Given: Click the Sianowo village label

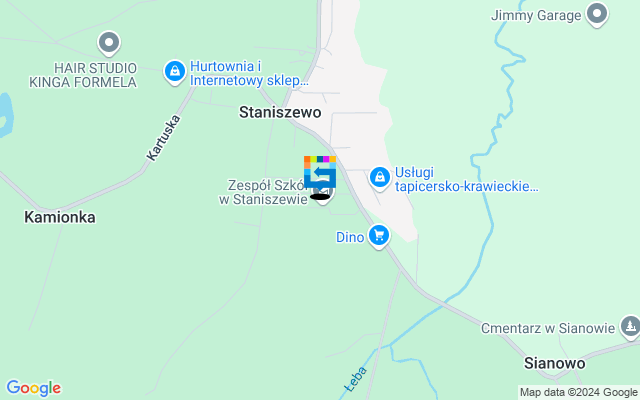Looking at the screenshot, I should click(x=554, y=363).
